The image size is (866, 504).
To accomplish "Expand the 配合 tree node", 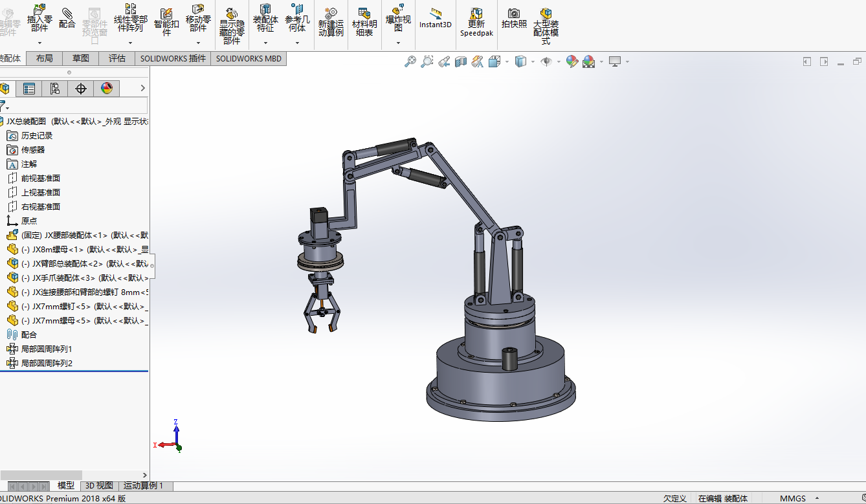I will point(30,334).
